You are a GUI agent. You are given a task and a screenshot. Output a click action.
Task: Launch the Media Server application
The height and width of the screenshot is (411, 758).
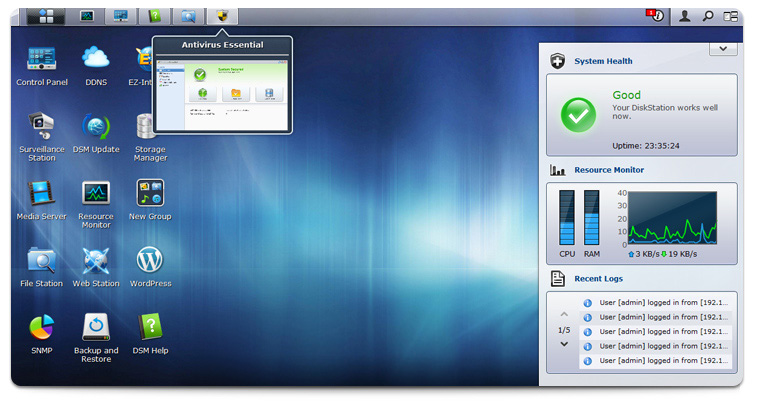[42, 194]
